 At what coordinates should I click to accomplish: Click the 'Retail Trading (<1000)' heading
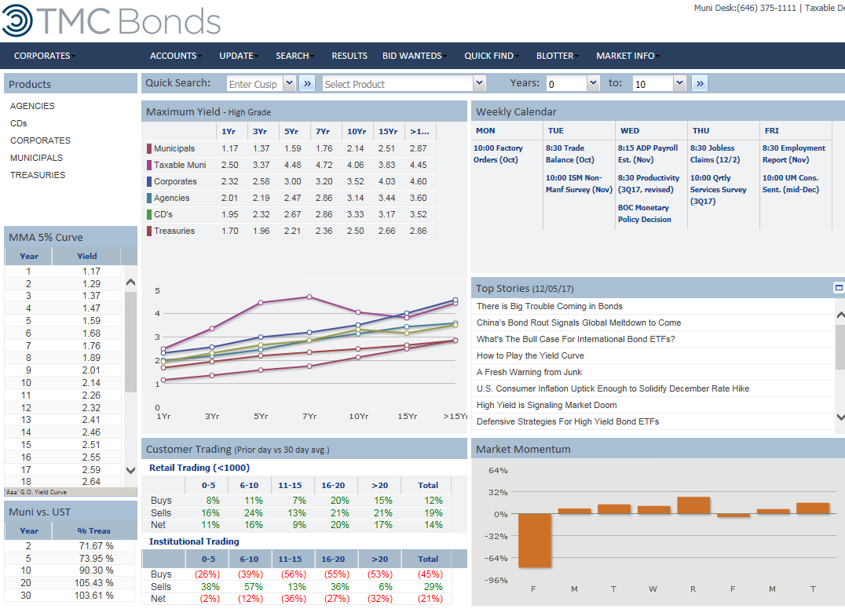[199, 468]
